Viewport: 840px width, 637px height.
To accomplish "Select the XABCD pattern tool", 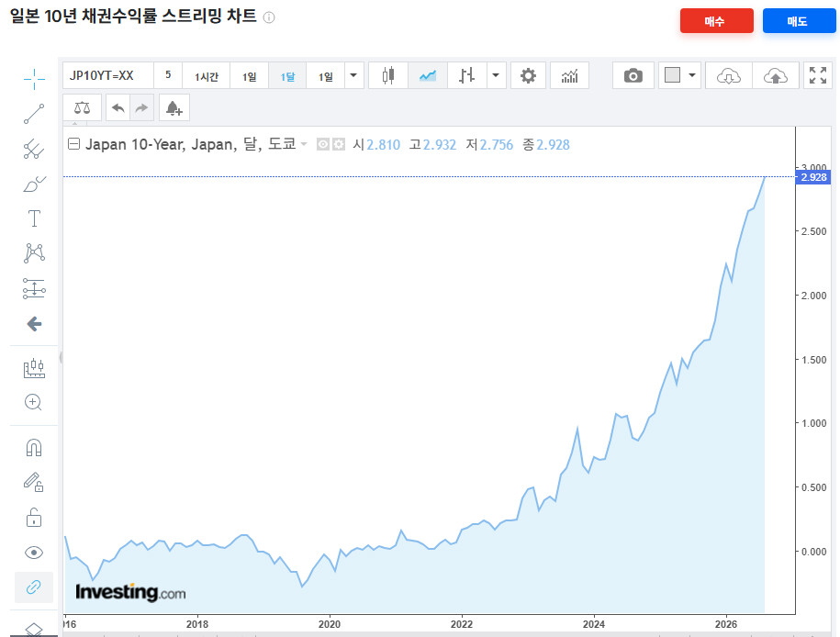I will click(x=34, y=252).
